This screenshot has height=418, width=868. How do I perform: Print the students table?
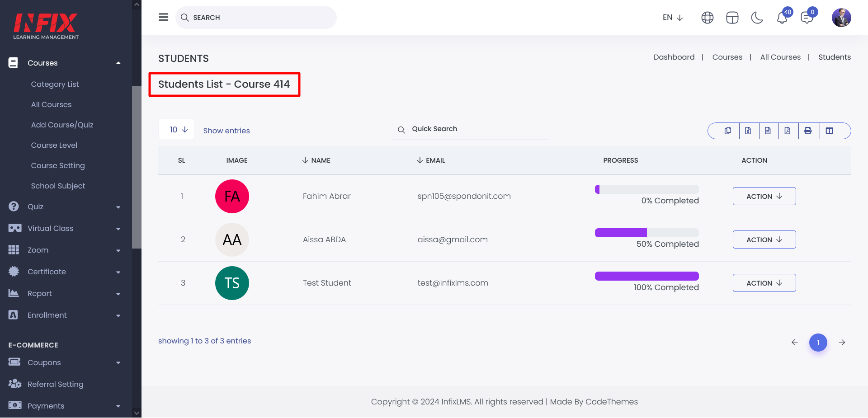pyautogui.click(x=808, y=131)
